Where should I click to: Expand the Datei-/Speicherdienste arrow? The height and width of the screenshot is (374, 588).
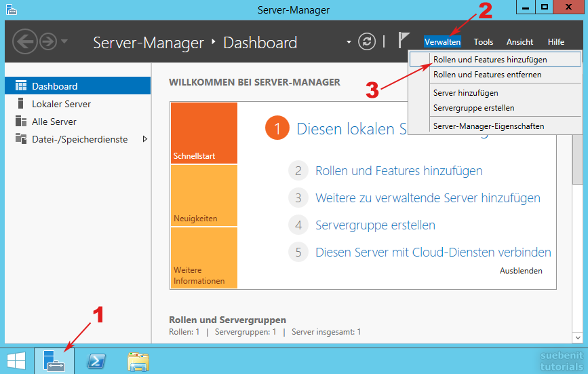tap(144, 139)
